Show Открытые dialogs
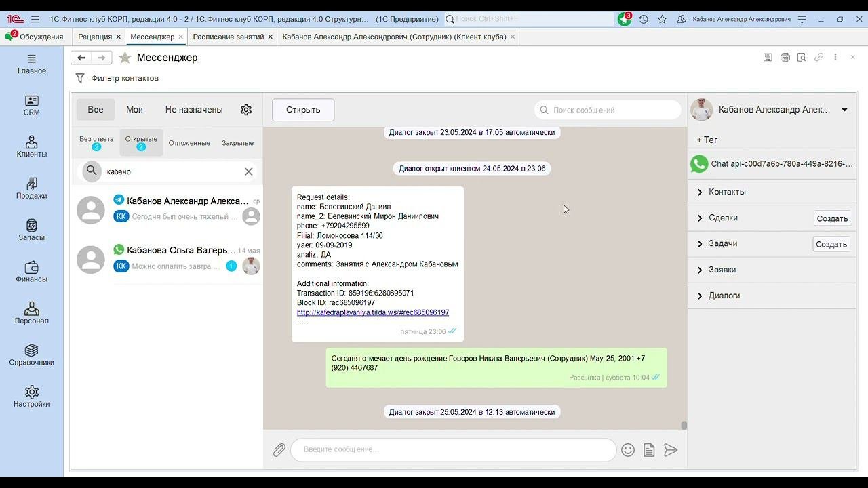This screenshot has height=488, width=868. point(141,142)
